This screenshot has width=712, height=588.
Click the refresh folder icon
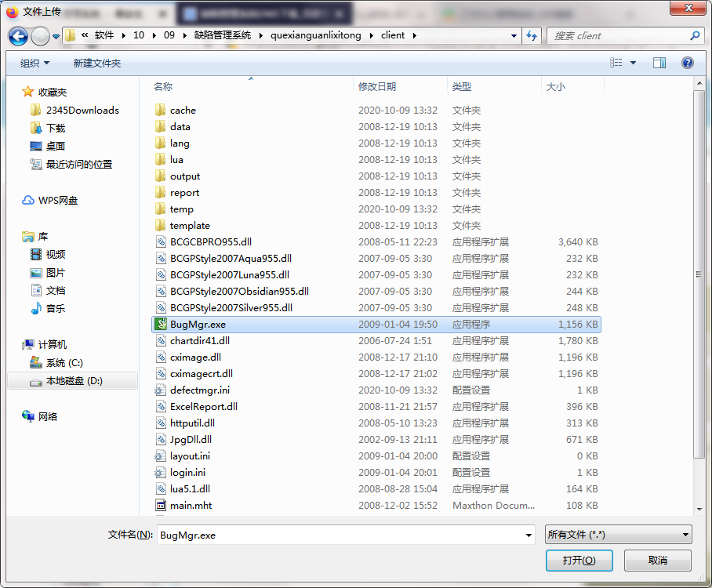pyautogui.click(x=532, y=36)
